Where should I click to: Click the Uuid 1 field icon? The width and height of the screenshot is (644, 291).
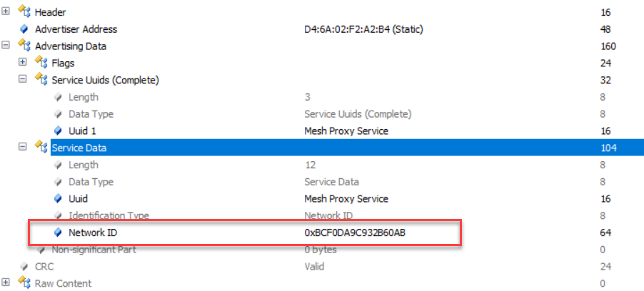click(x=57, y=131)
